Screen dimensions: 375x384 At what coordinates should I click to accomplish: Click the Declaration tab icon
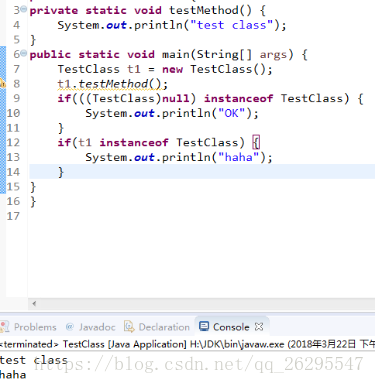[129, 327]
